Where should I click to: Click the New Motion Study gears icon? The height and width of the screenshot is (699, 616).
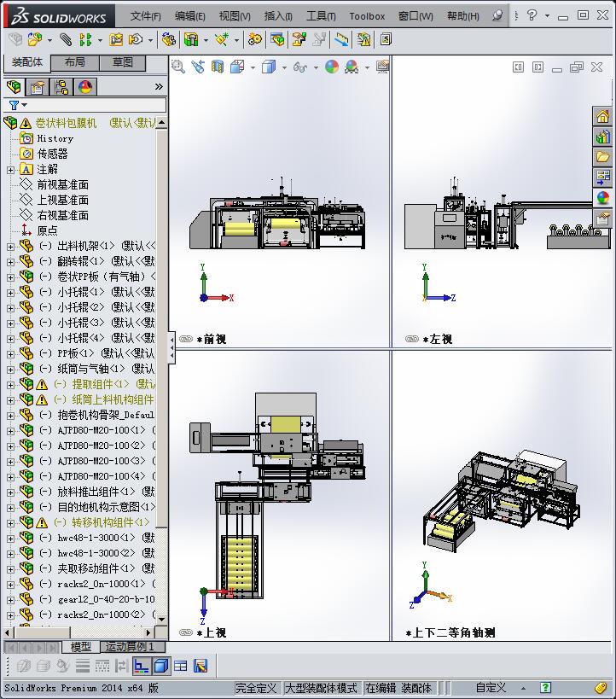(255, 39)
